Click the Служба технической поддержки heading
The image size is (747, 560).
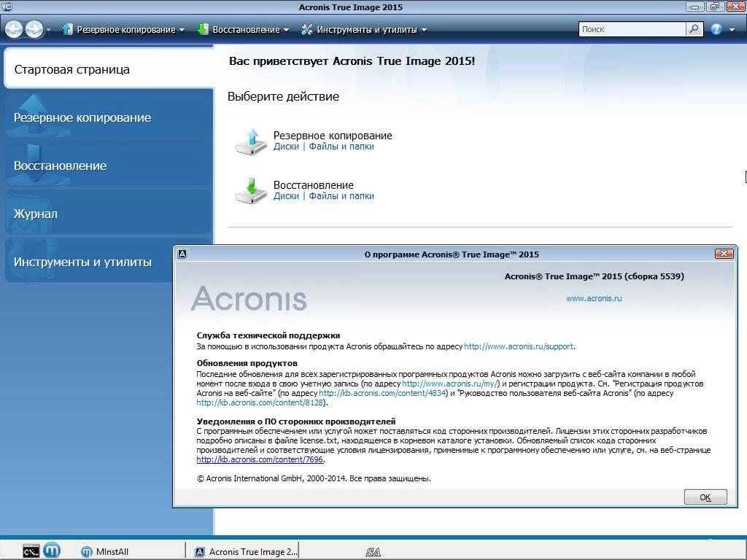tap(268, 335)
